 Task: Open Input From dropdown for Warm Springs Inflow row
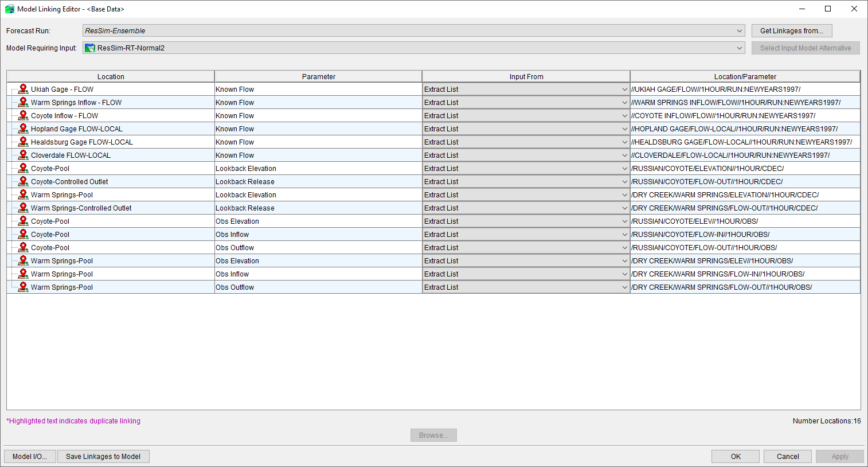pos(526,102)
